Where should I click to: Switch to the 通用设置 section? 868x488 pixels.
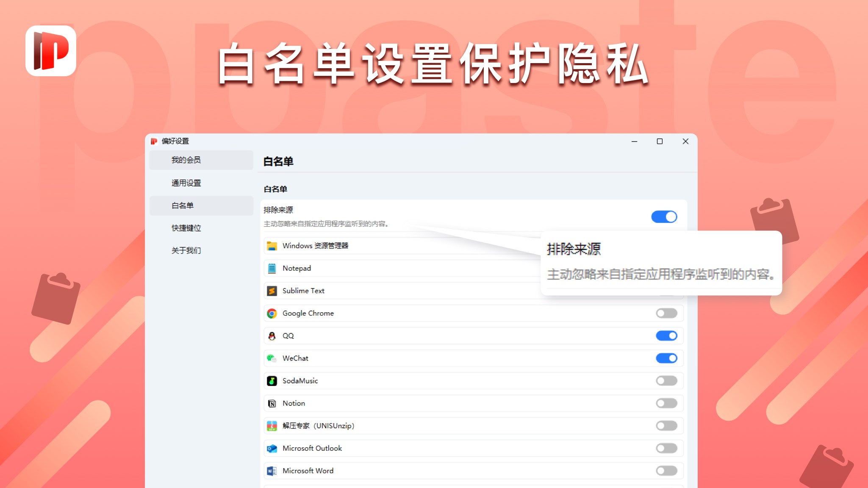186,183
